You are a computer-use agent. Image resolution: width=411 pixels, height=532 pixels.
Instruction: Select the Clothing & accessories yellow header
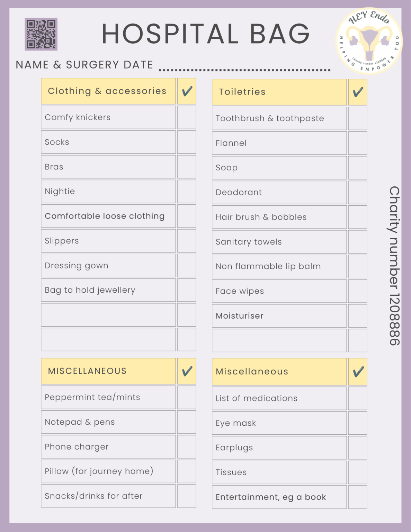point(108,91)
